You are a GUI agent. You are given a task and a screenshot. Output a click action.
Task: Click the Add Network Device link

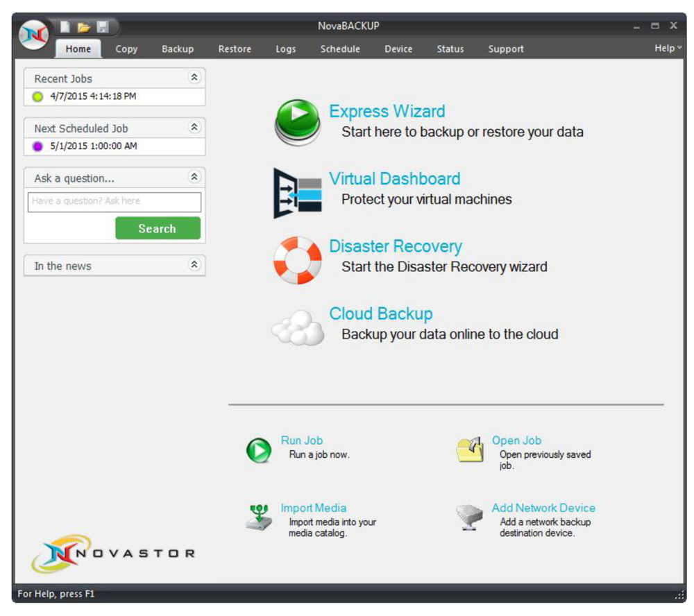(x=543, y=508)
